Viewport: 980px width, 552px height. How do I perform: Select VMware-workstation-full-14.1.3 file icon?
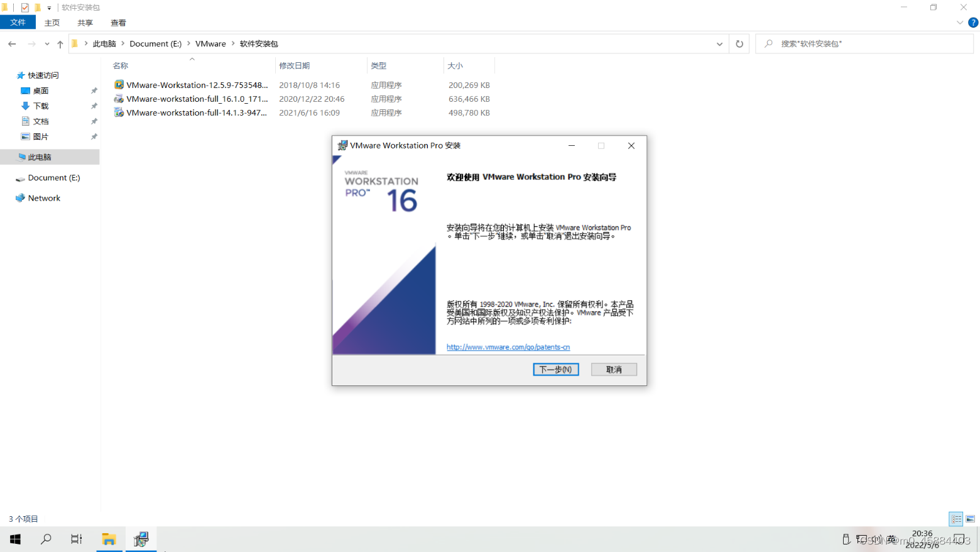(x=119, y=113)
